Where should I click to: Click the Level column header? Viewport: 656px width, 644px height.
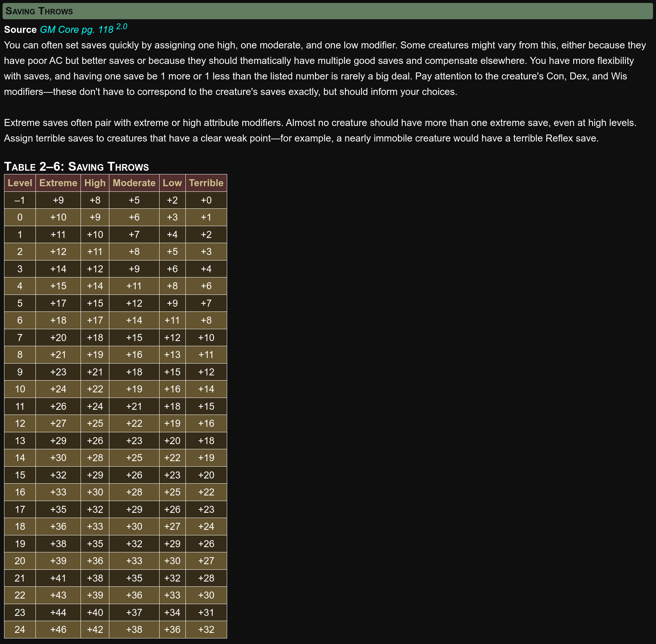click(20, 183)
